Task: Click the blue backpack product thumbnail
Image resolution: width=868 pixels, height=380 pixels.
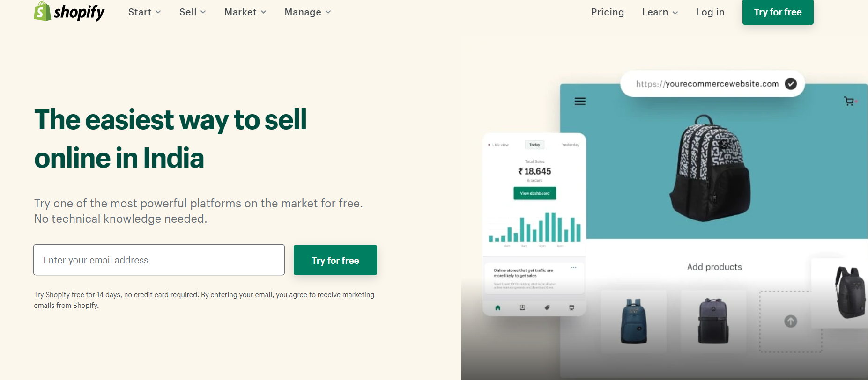Action: coord(634,321)
